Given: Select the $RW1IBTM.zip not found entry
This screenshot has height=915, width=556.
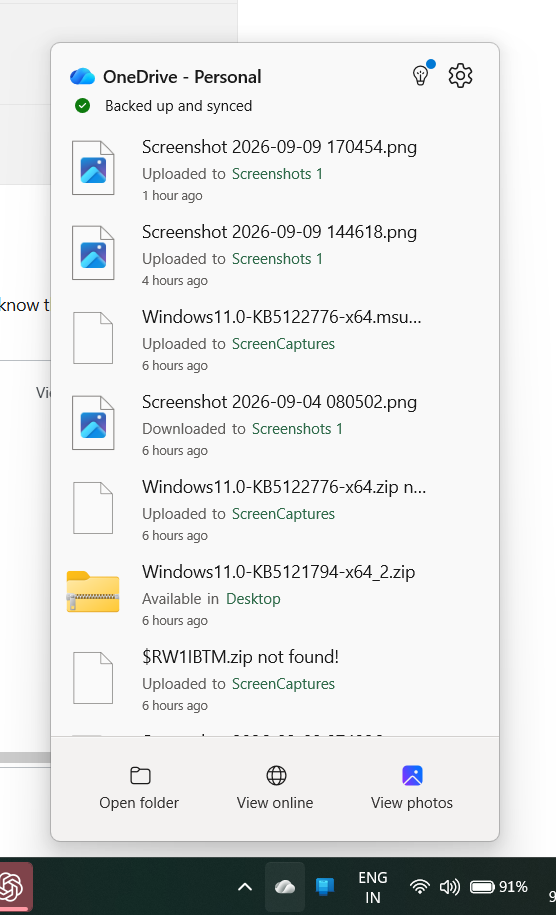Looking at the screenshot, I should pyautogui.click(x=275, y=680).
